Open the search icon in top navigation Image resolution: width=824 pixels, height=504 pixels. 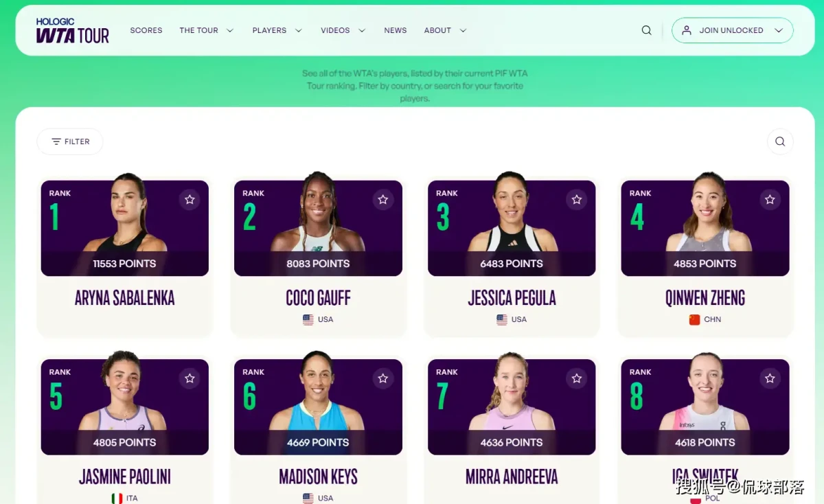[646, 30]
